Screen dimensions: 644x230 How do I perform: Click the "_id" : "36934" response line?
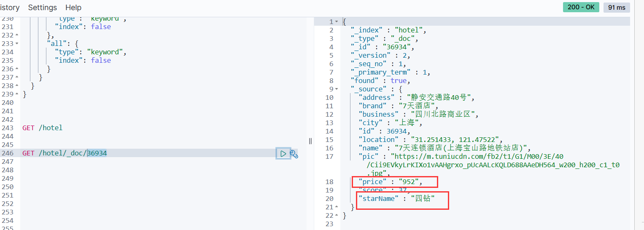coord(383,47)
